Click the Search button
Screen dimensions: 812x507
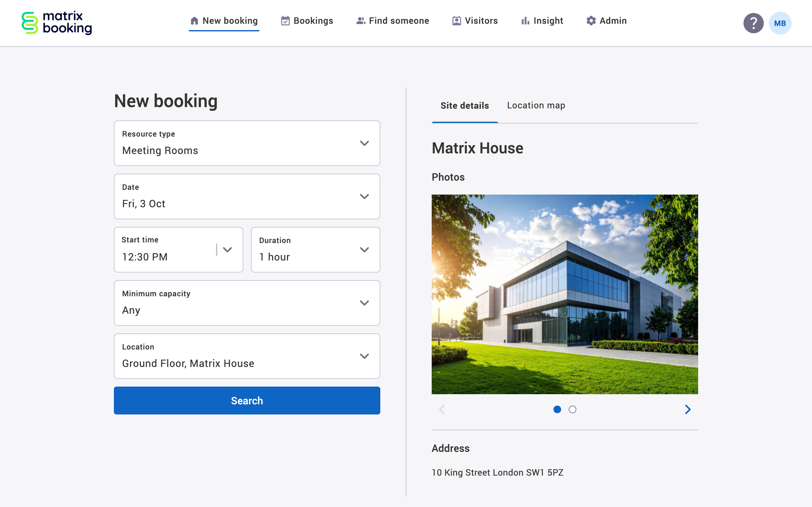click(x=247, y=400)
